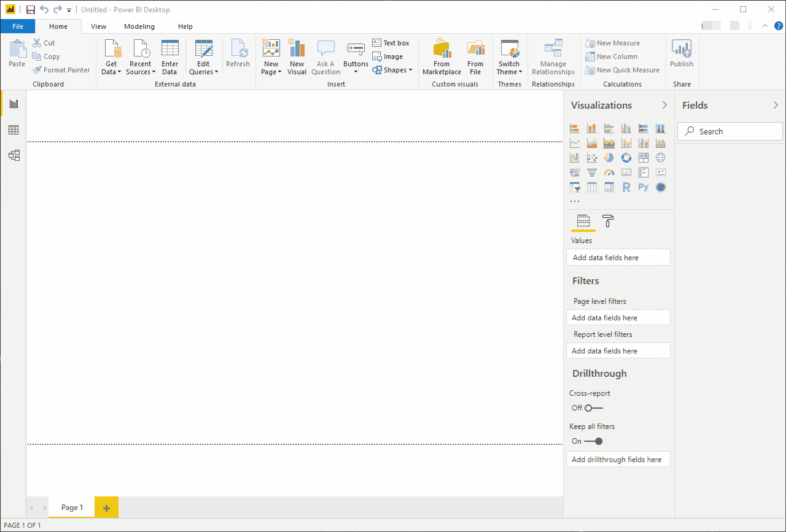Choose the Ribbon chart visualization

[661, 143]
